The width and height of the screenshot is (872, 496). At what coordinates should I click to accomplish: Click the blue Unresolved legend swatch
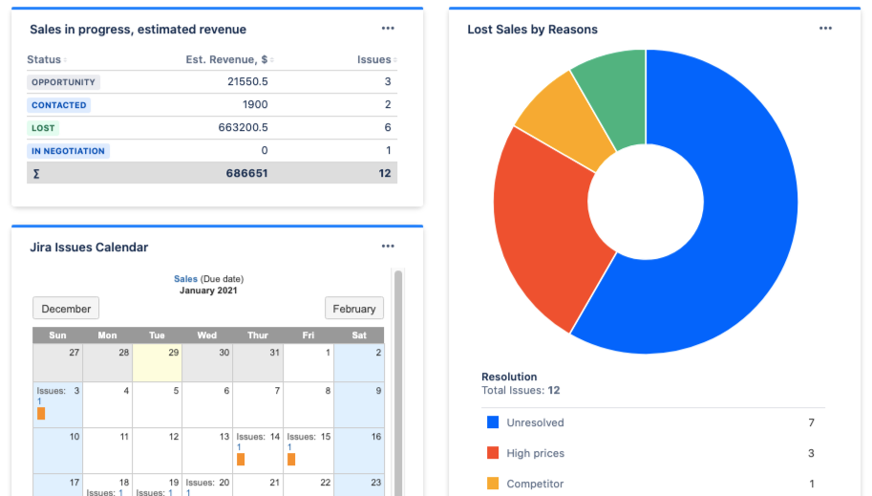(492, 423)
